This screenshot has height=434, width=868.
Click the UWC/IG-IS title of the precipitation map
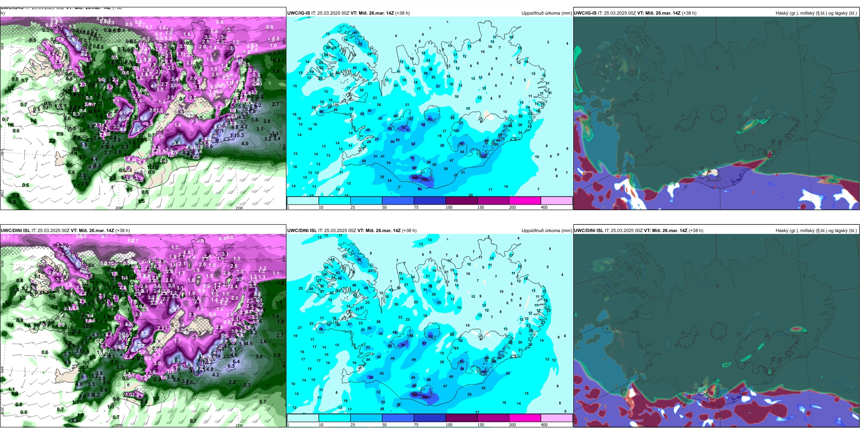point(348,13)
